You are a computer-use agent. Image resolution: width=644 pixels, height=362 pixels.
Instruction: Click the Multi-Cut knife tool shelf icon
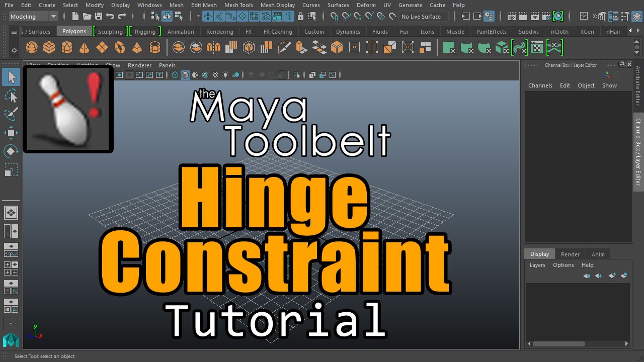(x=284, y=48)
